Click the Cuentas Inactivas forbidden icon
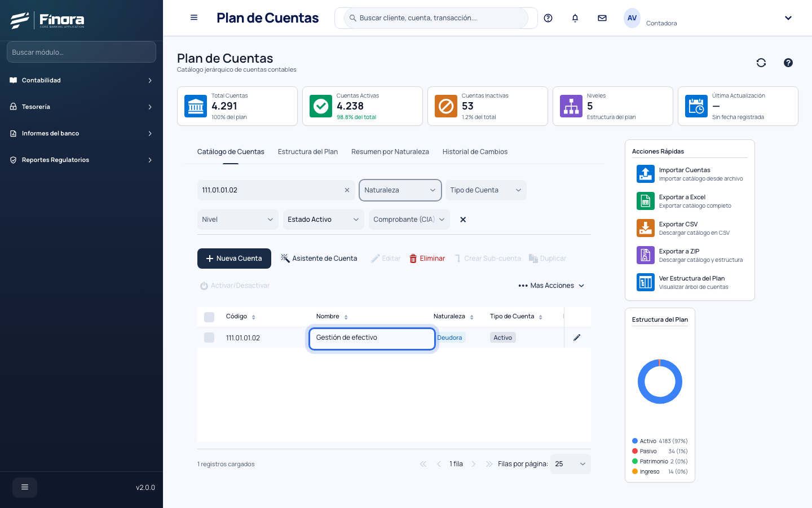Image resolution: width=812 pixels, height=508 pixels. [x=446, y=106]
